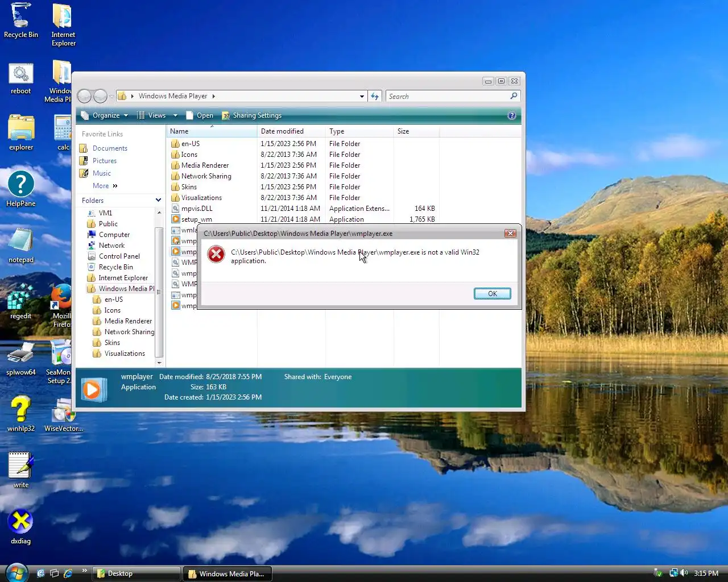The image size is (728, 582).
Task: Click the Windows Start orb
Action: pyautogui.click(x=16, y=573)
